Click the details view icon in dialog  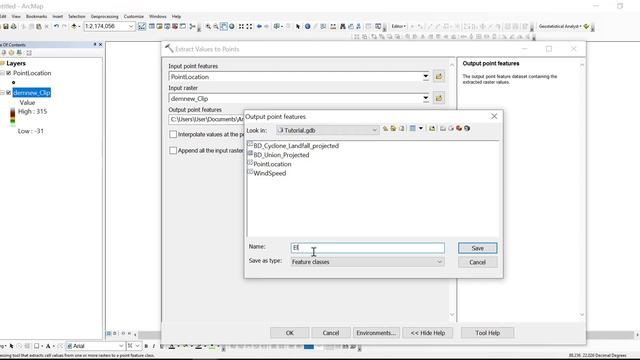tap(413, 129)
